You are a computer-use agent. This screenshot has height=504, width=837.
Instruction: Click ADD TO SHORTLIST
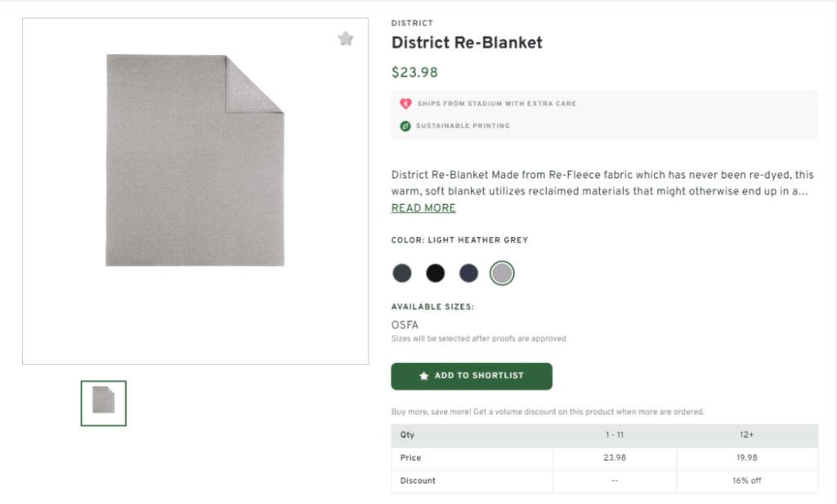tap(472, 376)
